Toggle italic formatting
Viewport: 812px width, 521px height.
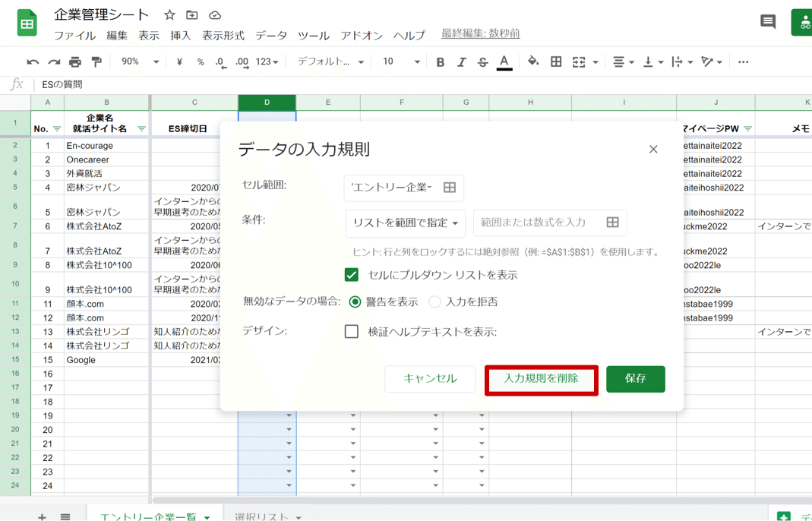click(461, 62)
